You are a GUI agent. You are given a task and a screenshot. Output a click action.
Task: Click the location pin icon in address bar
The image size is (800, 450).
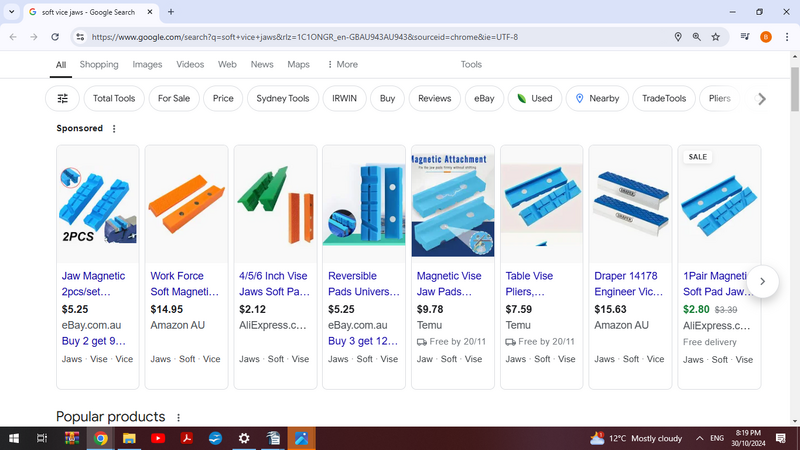677,37
